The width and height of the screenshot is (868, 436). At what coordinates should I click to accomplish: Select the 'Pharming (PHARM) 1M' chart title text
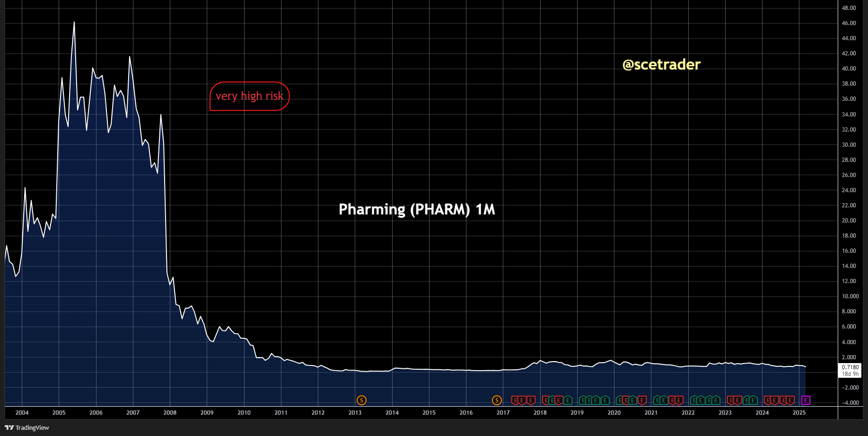417,209
